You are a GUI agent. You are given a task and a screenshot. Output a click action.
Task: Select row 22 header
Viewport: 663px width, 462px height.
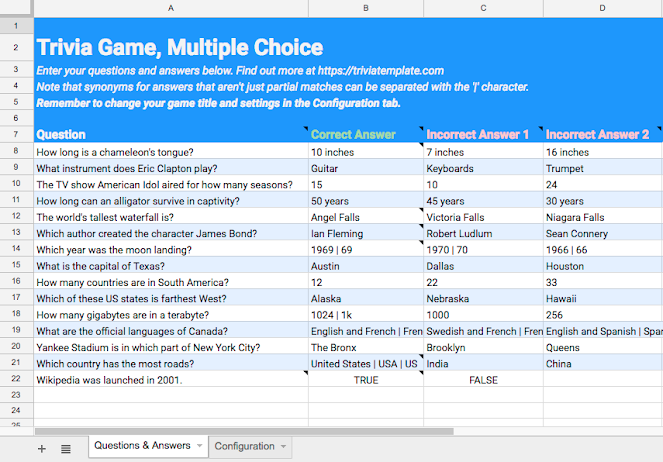tap(16, 379)
